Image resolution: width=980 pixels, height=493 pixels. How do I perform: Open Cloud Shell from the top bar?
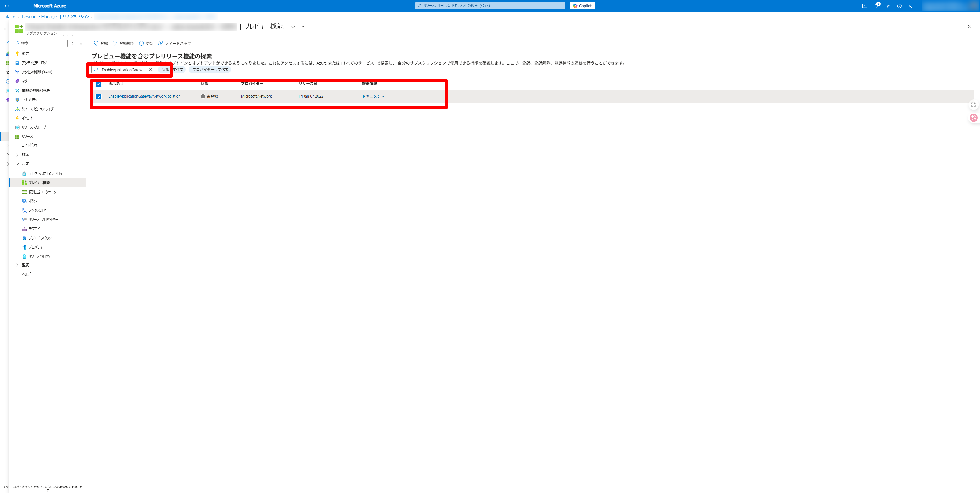pos(864,6)
